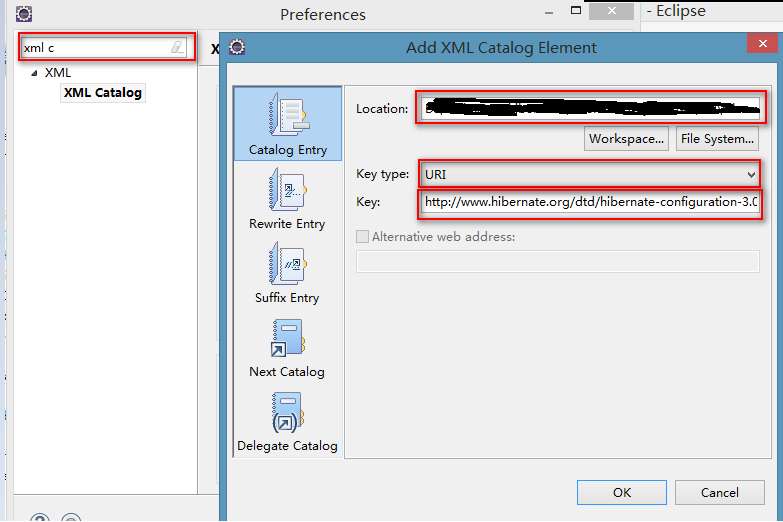Click the Alternative web address text field

pyautogui.click(x=557, y=261)
